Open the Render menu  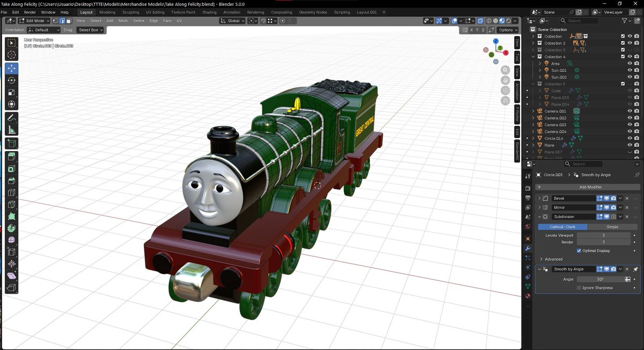30,12
